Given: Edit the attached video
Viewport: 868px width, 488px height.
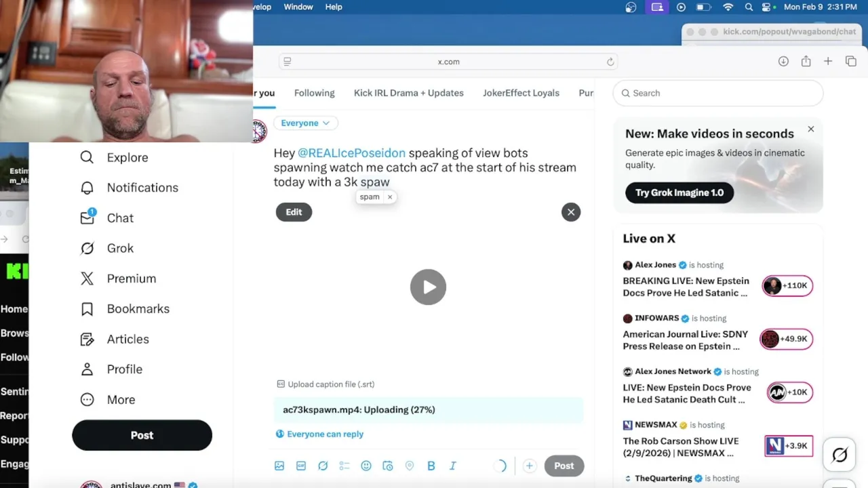Looking at the screenshot, I should point(294,212).
